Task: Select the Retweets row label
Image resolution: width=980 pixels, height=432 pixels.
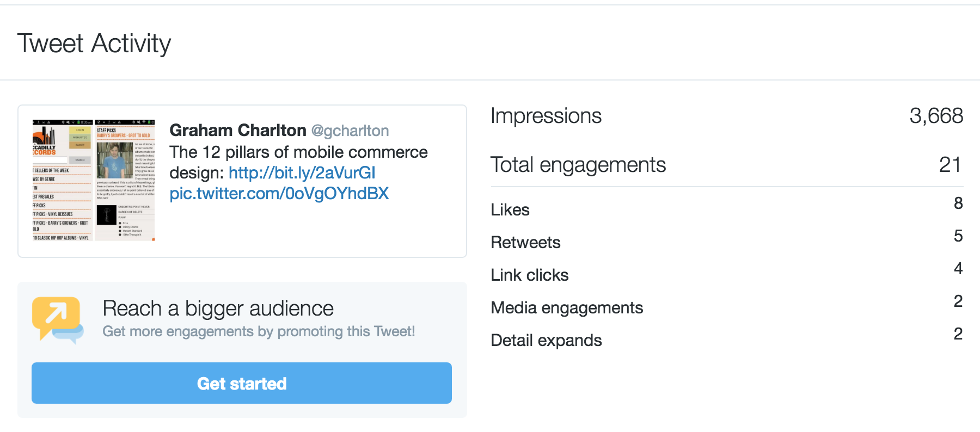Action: 525,243
